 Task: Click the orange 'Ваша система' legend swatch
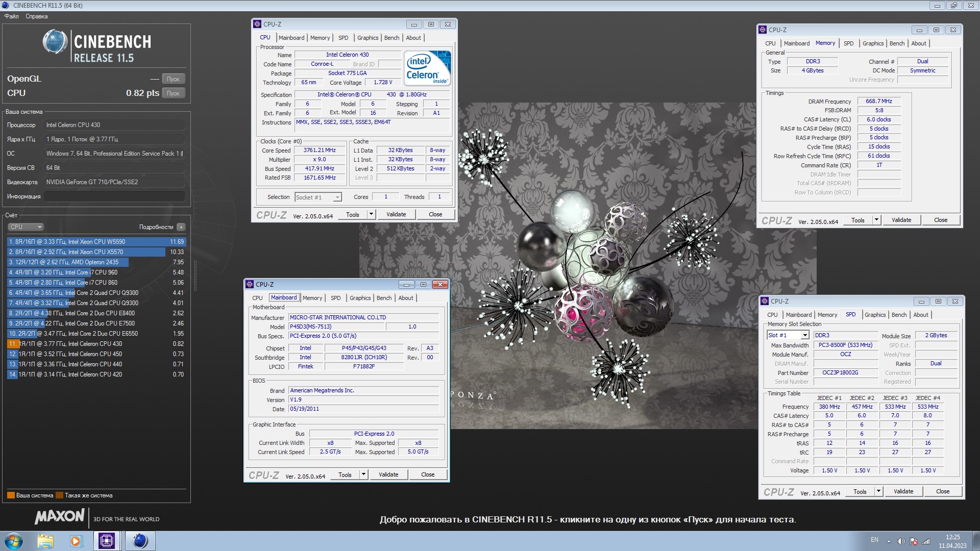(11, 495)
